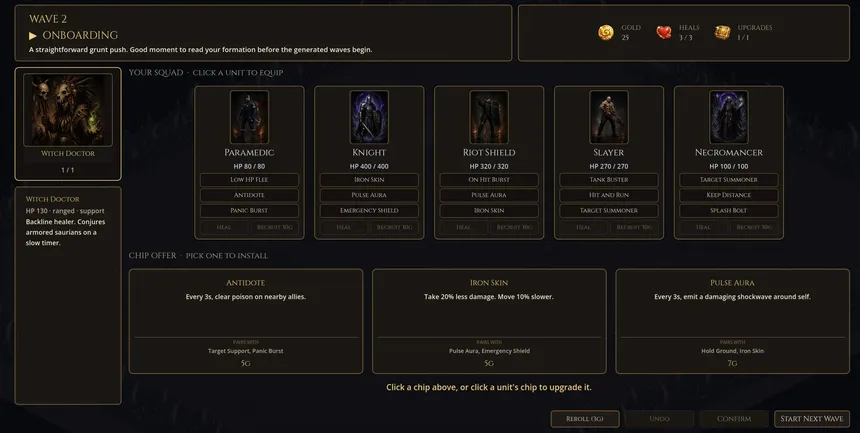Click Riot Shield's On Hit Burst chip
Image resolution: width=860 pixels, height=433 pixels.
point(489,180)
